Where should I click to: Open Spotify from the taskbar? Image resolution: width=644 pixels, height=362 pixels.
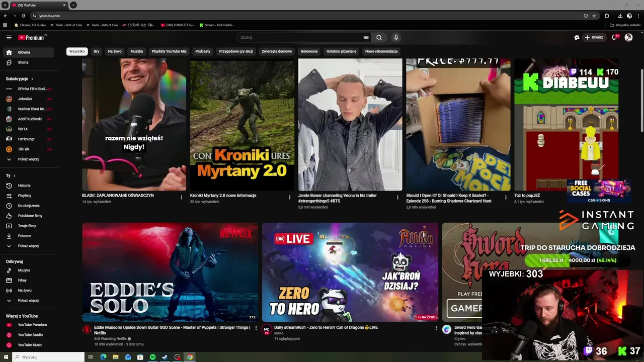pos(153,357)
